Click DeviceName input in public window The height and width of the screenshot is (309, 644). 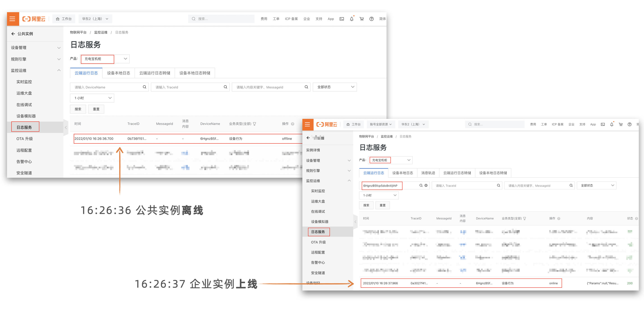coord(109,87)
